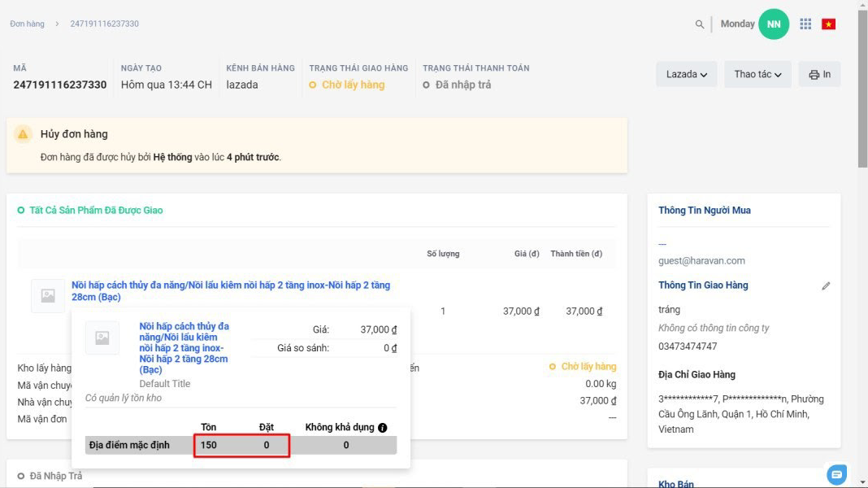The height and width of the screenshot is (488, 868).
Task: Click the product thumbnail in order row
Action: 48,296
